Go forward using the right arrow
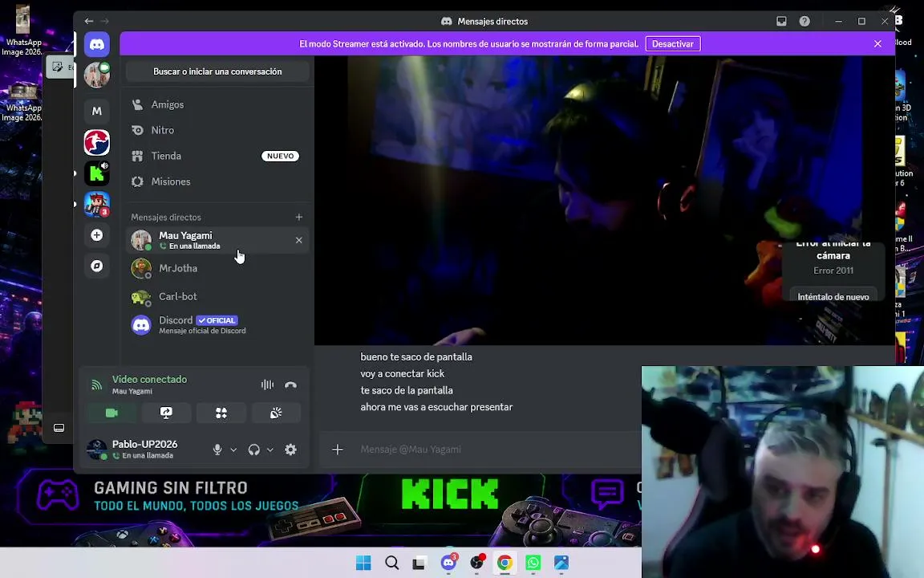Image resolution: width=924 pixels, height=578 pixels. click(x=105, y=21)
